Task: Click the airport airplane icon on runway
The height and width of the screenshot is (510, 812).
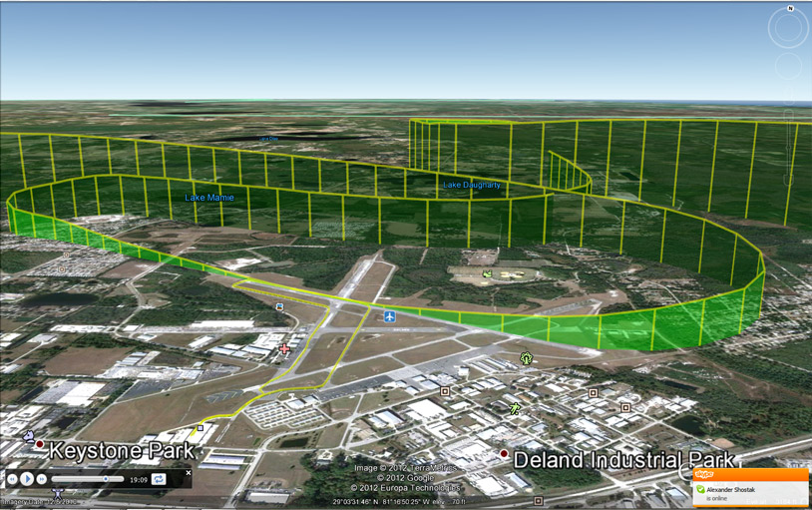Action: tap(390, 317)
